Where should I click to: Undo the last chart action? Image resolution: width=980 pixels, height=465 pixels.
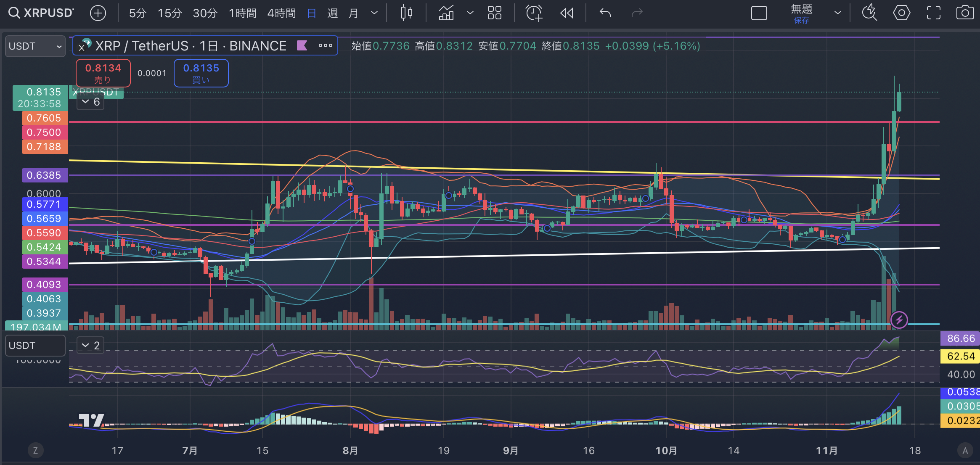click(605, 13)
